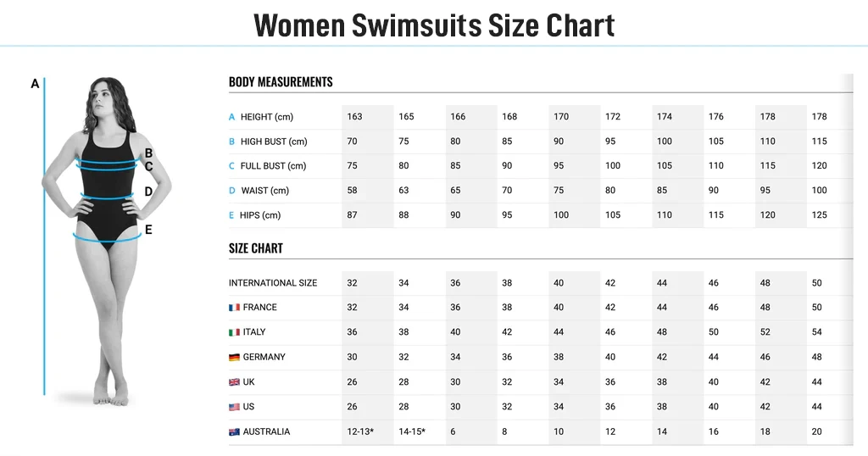Click the France flag icon
The width and height of the screenshot is (868, 456).
coord(234,308)
